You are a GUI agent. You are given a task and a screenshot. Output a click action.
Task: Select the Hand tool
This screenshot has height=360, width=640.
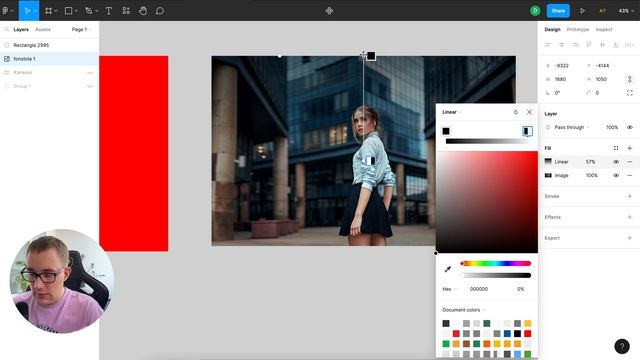tap(143, 11)
